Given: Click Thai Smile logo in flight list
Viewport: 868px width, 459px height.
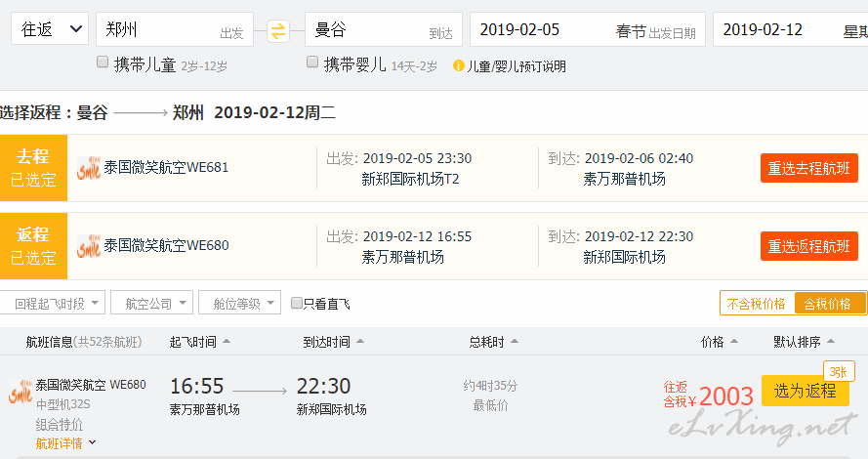Looking at the screenshot, I should point(21,392).
